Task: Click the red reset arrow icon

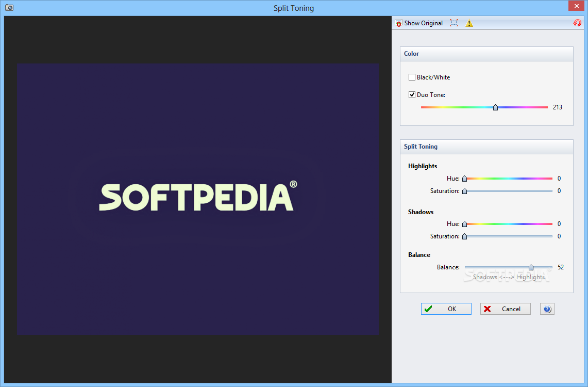Action: click(577, 23)
